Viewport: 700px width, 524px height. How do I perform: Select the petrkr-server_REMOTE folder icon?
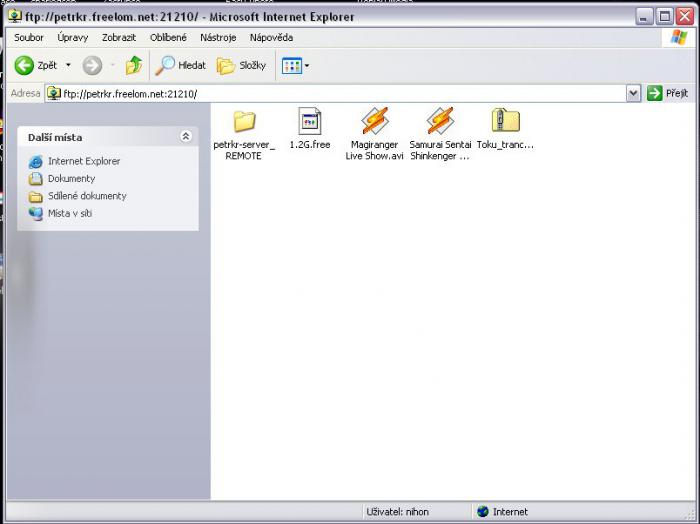tap(244, 121)
